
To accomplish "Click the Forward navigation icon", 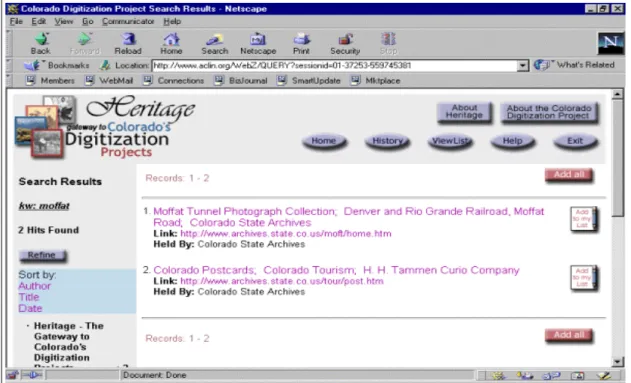I will tap(85, 43).
